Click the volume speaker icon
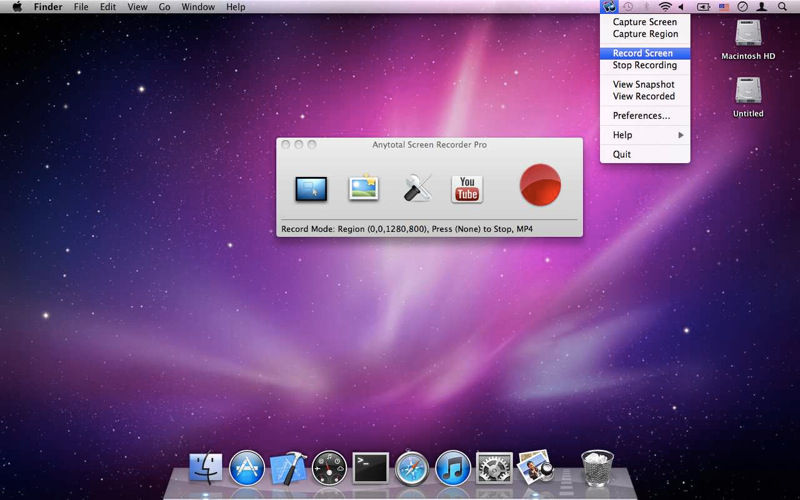 681,7
